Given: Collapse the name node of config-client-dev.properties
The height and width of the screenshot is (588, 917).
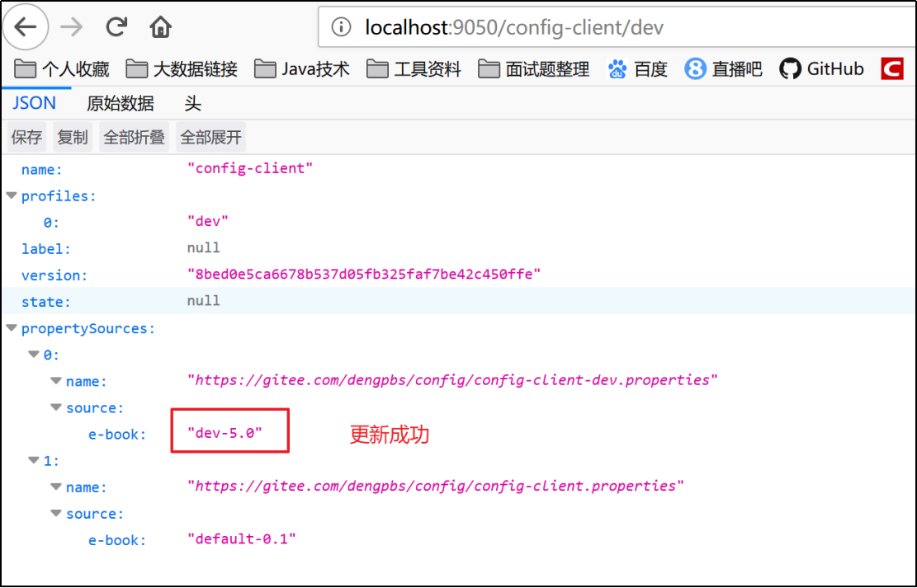Looking at the screenshot, I should [56, 381].
